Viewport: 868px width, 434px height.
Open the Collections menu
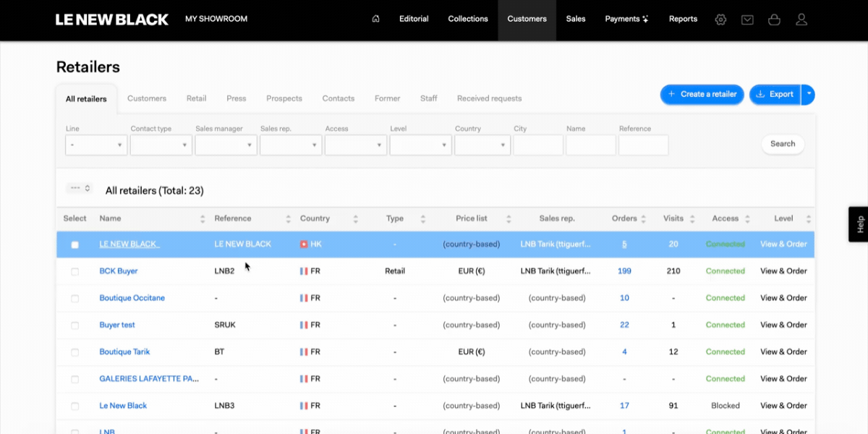point(468,20)
